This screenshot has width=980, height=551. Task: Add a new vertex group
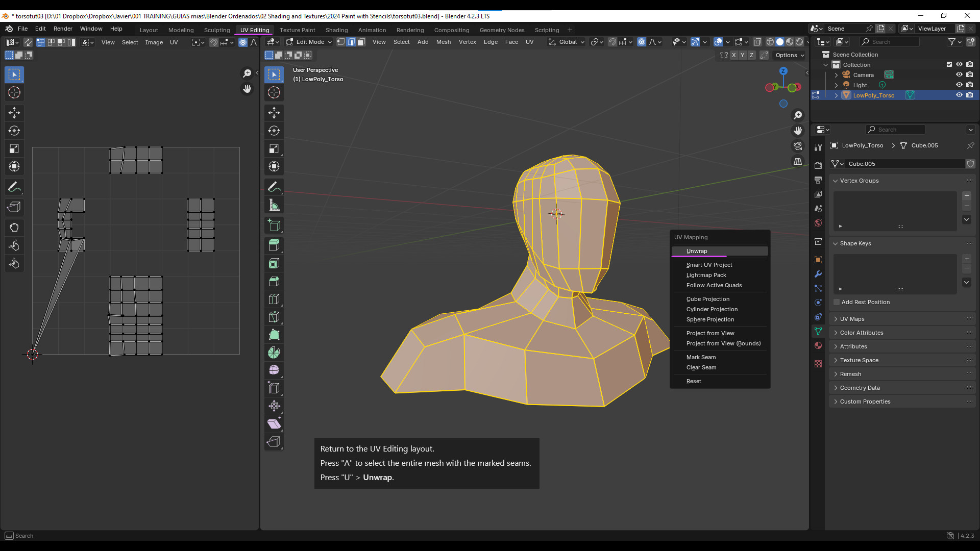pyautogui.click(x=967, y=196)
